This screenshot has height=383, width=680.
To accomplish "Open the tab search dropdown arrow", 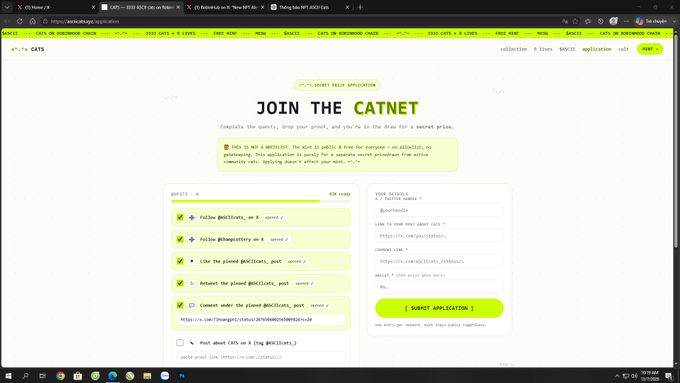I will click(x=7, y=7).
